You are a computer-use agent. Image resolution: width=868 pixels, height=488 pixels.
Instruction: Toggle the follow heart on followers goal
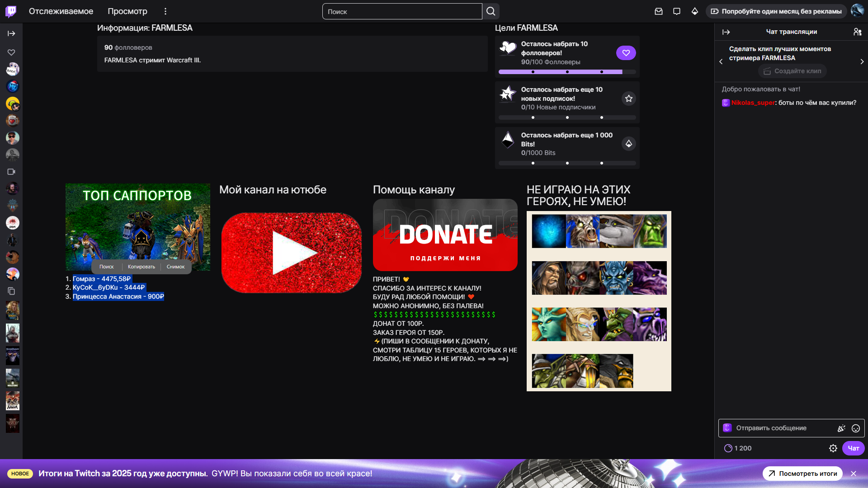point(626,53)
